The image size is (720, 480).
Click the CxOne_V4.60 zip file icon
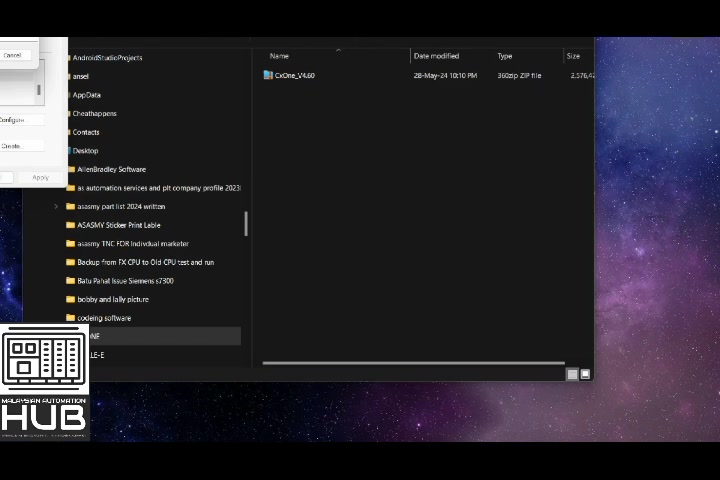coord(268,75)
